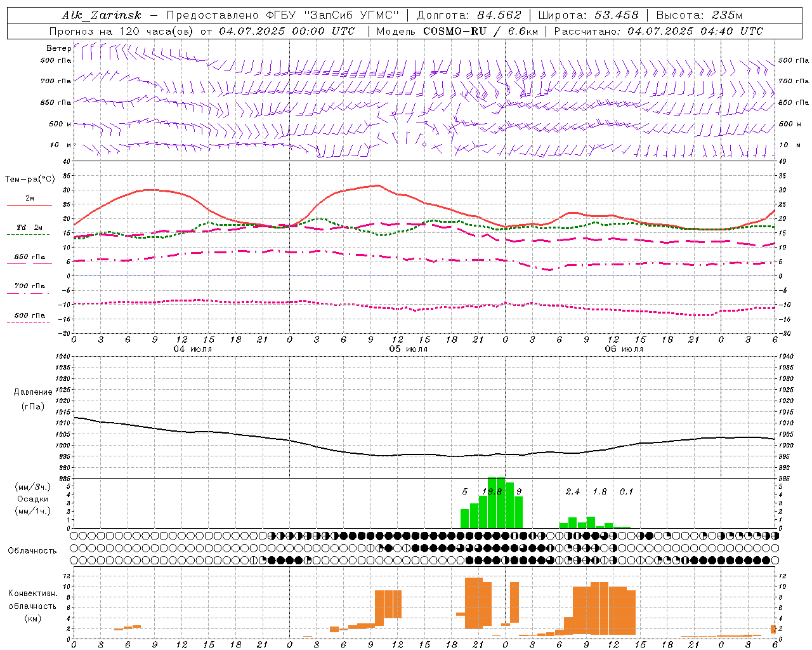The width and height of the screenshot is (812, 650).
Task: Select the 06 июля date label
Action: [x=624, y=349]
